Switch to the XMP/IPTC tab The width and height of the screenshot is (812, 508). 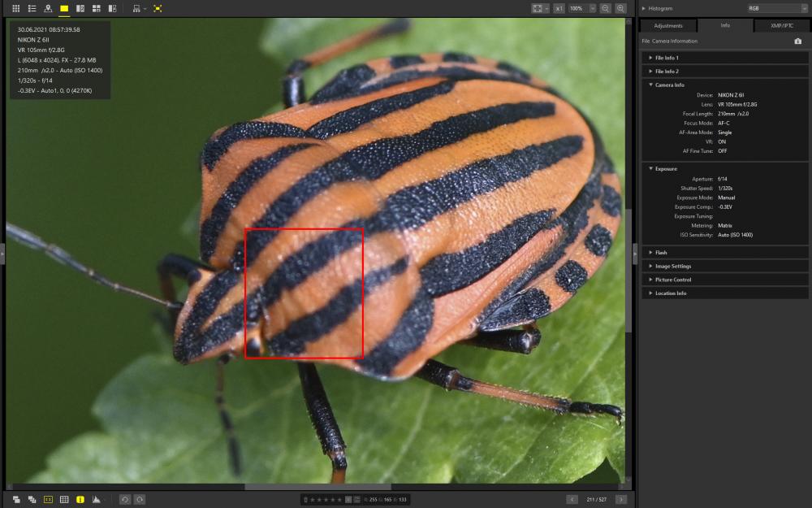tap(781, 25)
